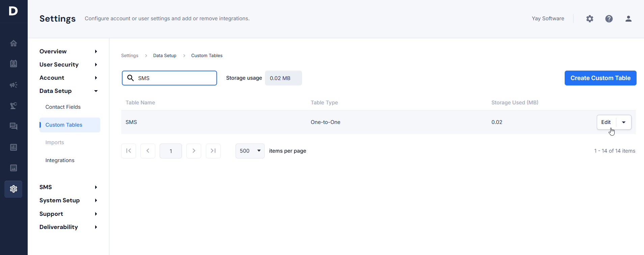Open the Reports bar chart icon
Image resolution: width=644 pixels, height=255 pixels.
[14, 147]
